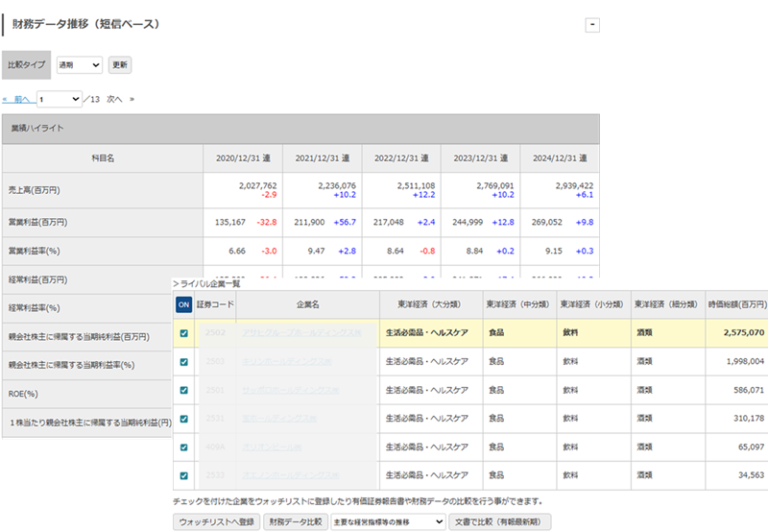Jump to last page with » arrow
Image resolution: width=768 pixels, height=532 pixels.
click(132, 99)
